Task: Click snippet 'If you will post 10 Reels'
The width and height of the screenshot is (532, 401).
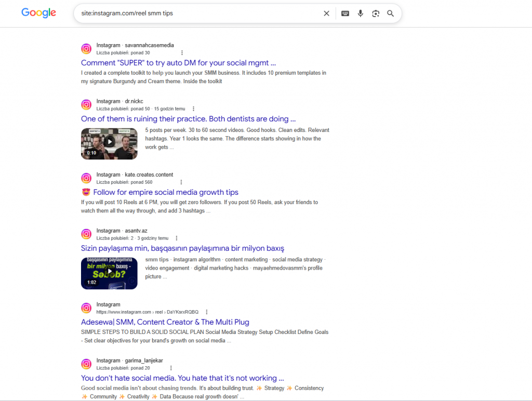Action: pyautogui.click(x=199, y=206)
